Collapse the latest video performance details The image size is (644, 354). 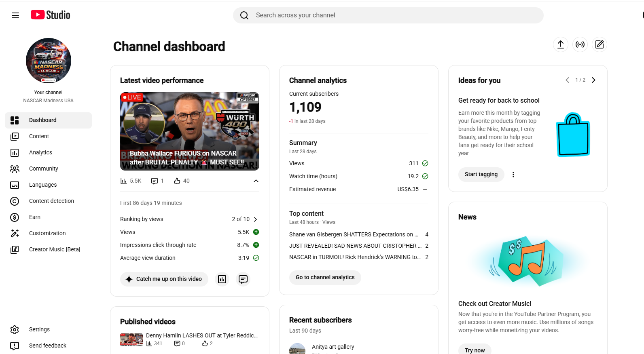coord(256,181)
